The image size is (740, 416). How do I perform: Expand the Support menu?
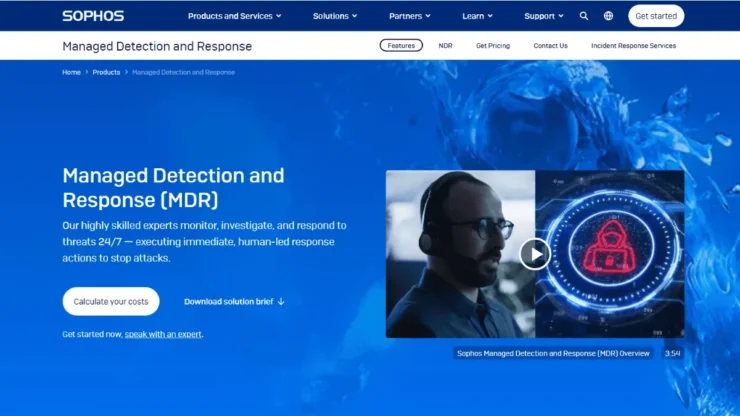pos(544,16)
